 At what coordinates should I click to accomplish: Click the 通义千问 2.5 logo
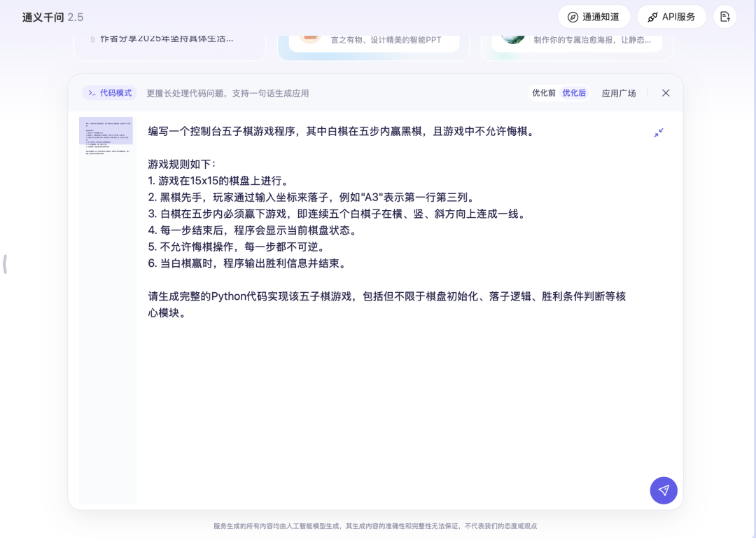tap(53, 16)
